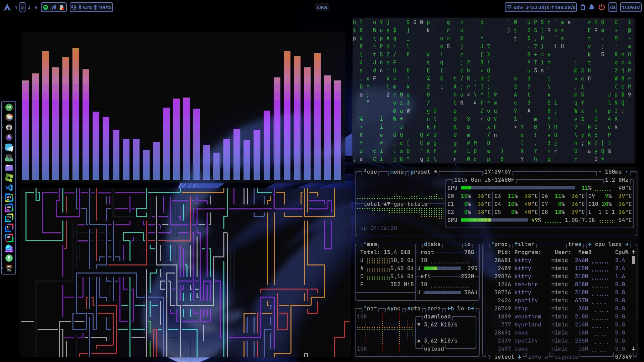This screenshot has width=644, height=362.
Task: Click the headset audio icon in top bar
Action: (x=74, y=7)
